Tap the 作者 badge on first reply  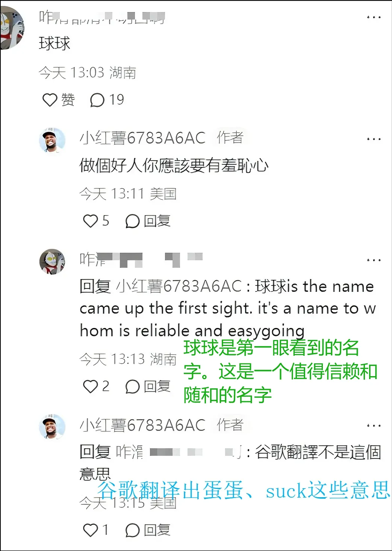point(230,138)
